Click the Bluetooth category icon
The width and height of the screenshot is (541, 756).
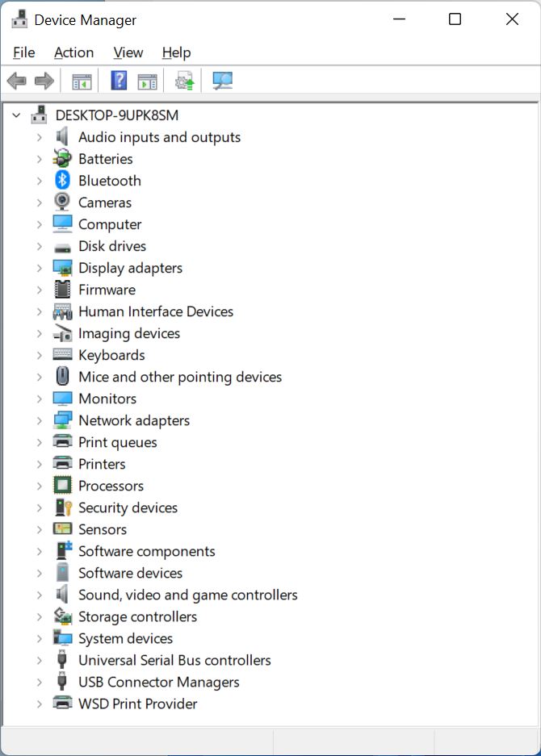[x=62, y=180]
